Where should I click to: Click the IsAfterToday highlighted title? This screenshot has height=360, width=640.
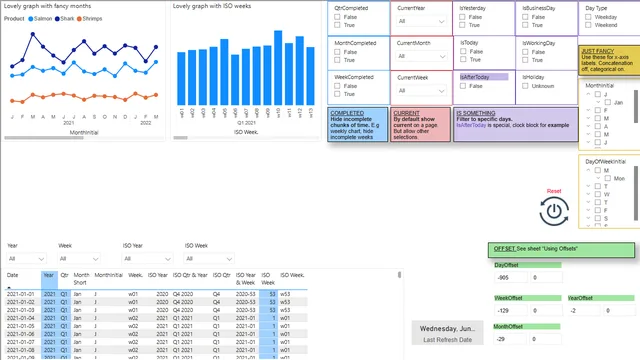484,77
